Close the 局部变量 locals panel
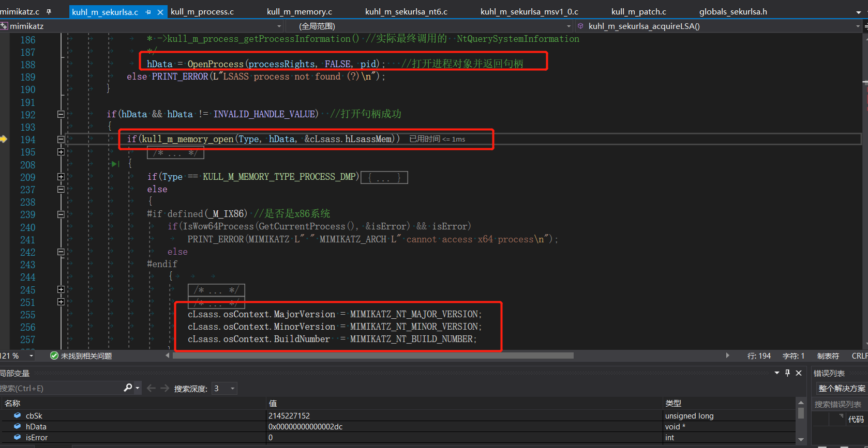 (x=799, y=373)
